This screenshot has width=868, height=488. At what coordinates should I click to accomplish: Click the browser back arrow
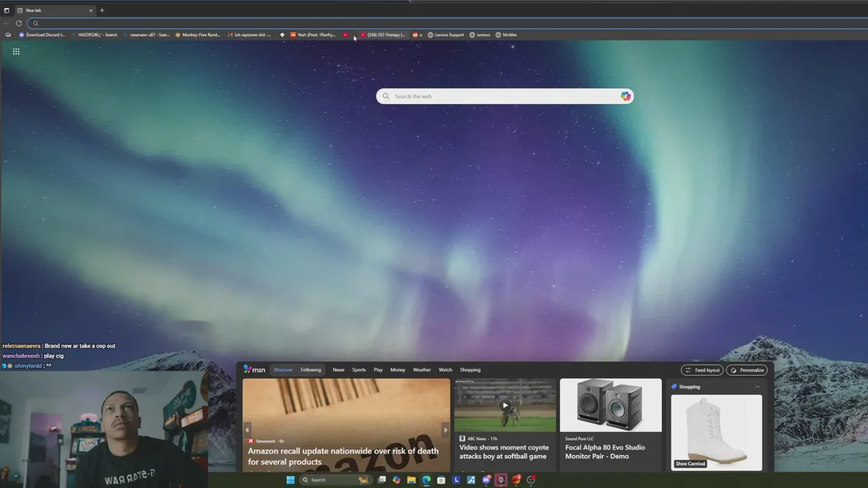pyautogui.click(x=7, y=23)
